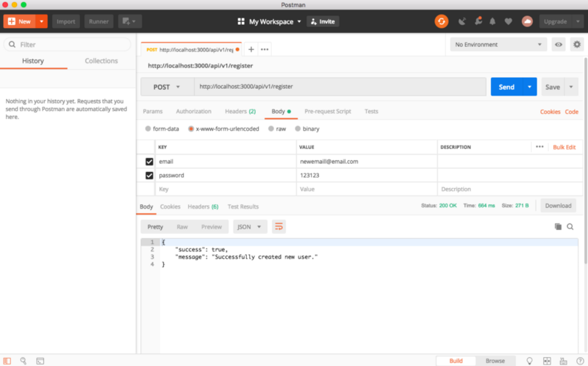Open the Tests request tab
The height and width of the screenshot is (366, 588).
pyautogui.click(x=371, y=112)
